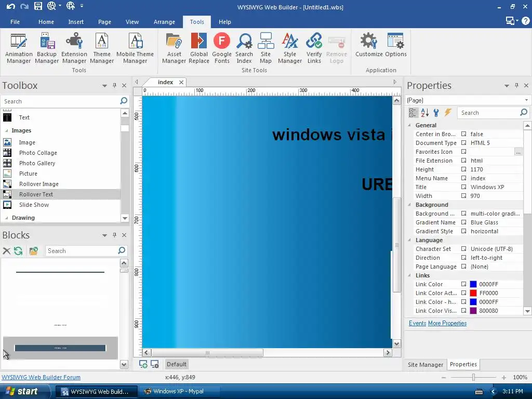Click the Link Color blue swatch

(473, 284)
